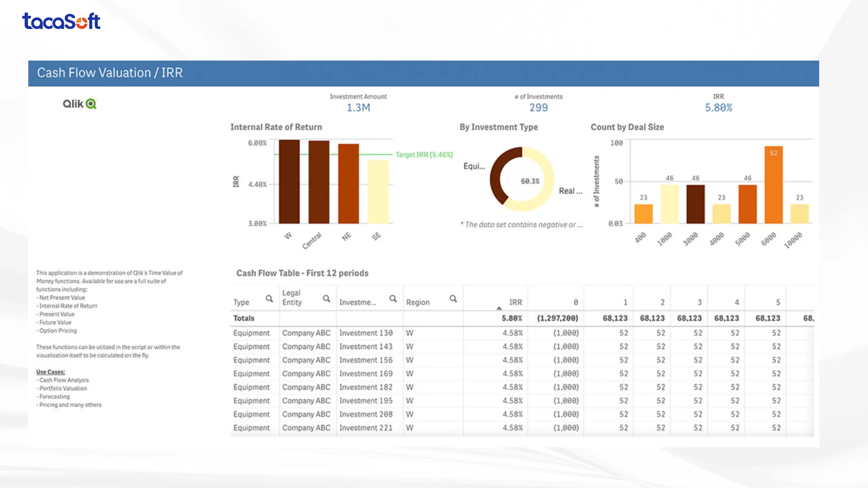Click the IRR 5.80% KPI value

(x=718, y=108)
